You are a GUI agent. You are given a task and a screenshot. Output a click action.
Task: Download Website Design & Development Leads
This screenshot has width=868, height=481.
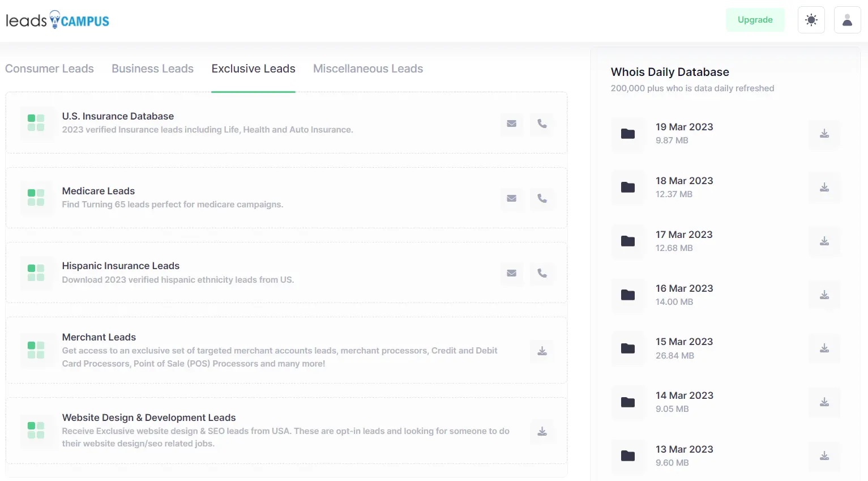[x=542, y=431]
